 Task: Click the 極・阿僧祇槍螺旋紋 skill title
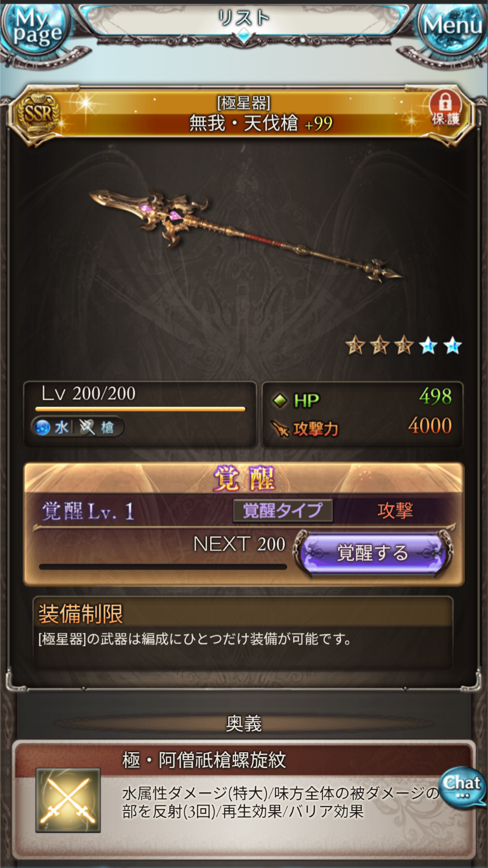(x=204, y=760)
